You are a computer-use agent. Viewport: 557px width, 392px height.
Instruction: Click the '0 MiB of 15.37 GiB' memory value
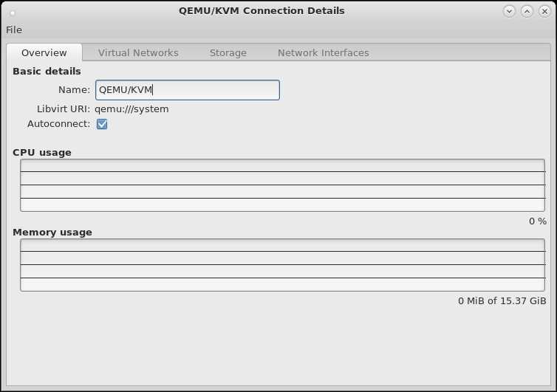[x=502, y=300]
